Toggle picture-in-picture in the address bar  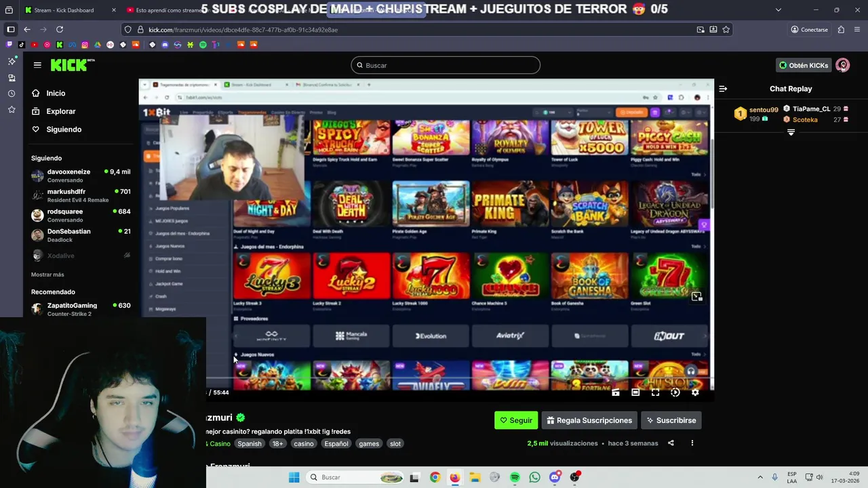tap(701, 29)
